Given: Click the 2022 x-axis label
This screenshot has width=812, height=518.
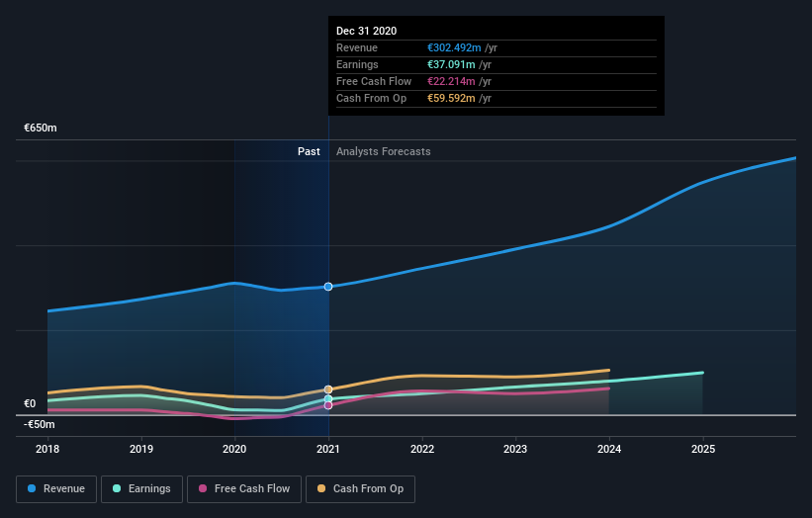Looking at the screenshot, I should tap(422, 449).
